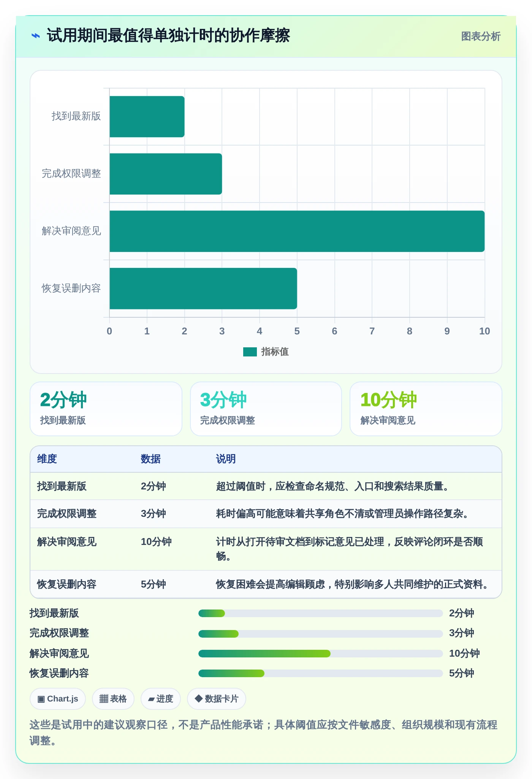Image resolution: width=532 pixels, height=779 pixels.
Task: Click the 完成权限调整 progress bar
Action: (321, 633)
